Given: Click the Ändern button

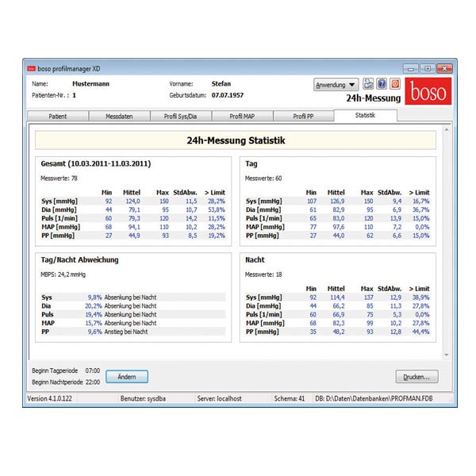Looking at the screenshot, I should tap(127, 377).
